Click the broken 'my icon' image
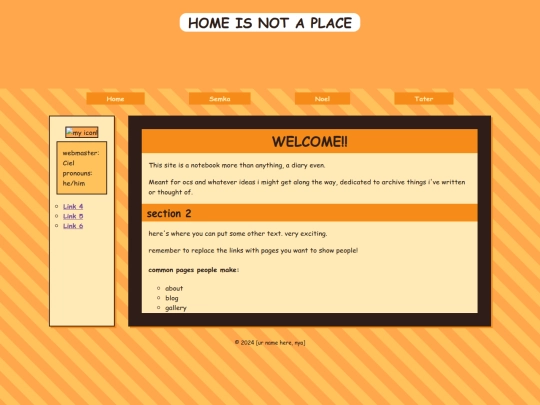540x405 pixels. 82,132
